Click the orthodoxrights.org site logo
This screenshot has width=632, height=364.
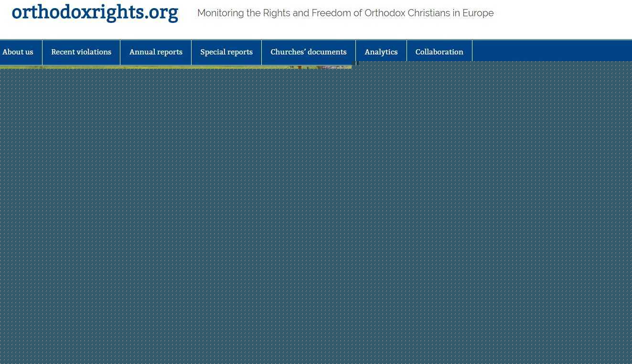point(95,12)
